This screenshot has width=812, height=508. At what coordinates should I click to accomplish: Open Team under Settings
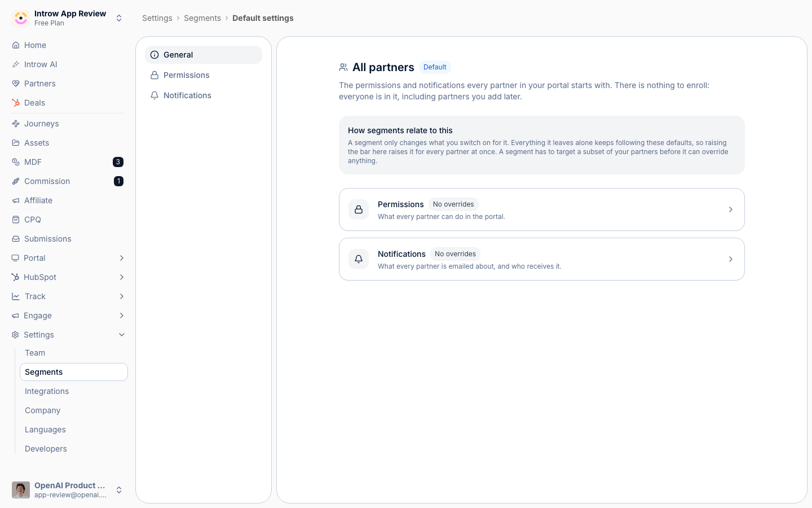(74, 353)
